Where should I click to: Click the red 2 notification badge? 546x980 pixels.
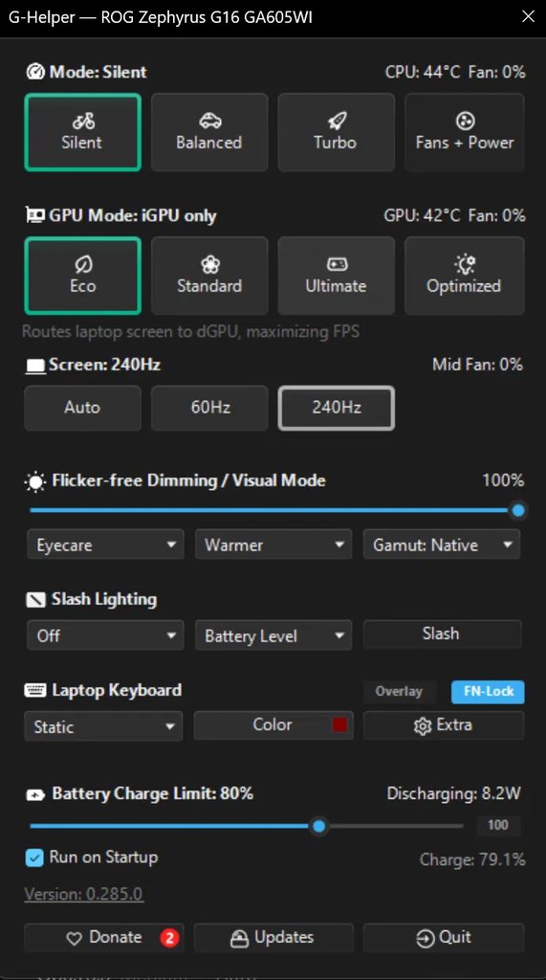(169, 938)
